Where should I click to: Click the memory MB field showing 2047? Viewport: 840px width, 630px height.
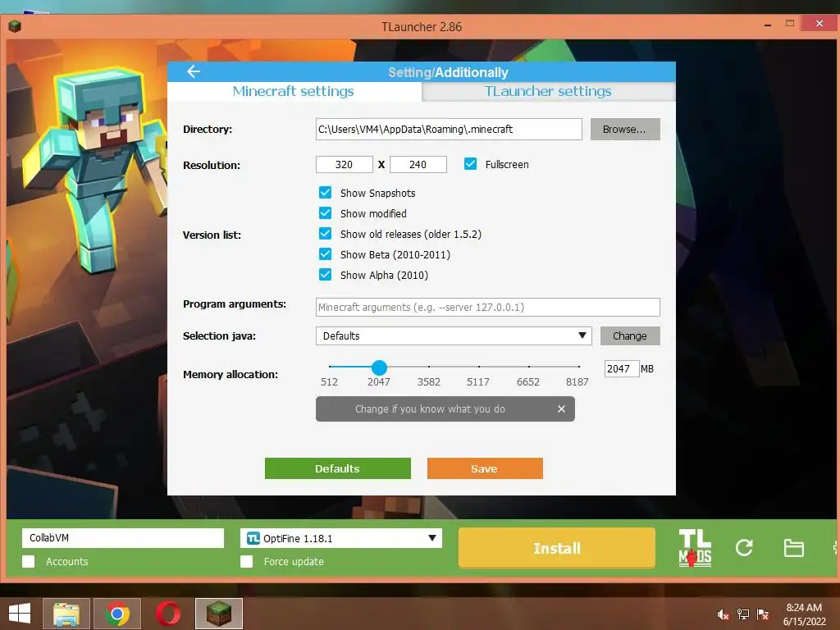click(x=622, y=368)
